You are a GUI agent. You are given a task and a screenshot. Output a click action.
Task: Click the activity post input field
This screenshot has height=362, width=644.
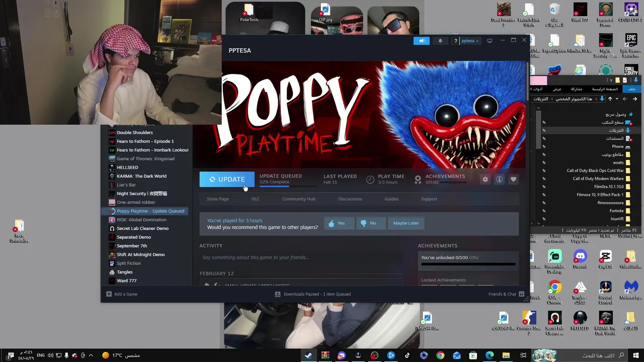click(x=301, y=257)
